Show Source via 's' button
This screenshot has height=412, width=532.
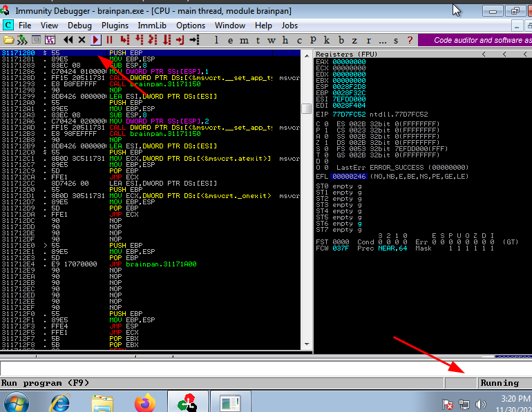[396, 40]
